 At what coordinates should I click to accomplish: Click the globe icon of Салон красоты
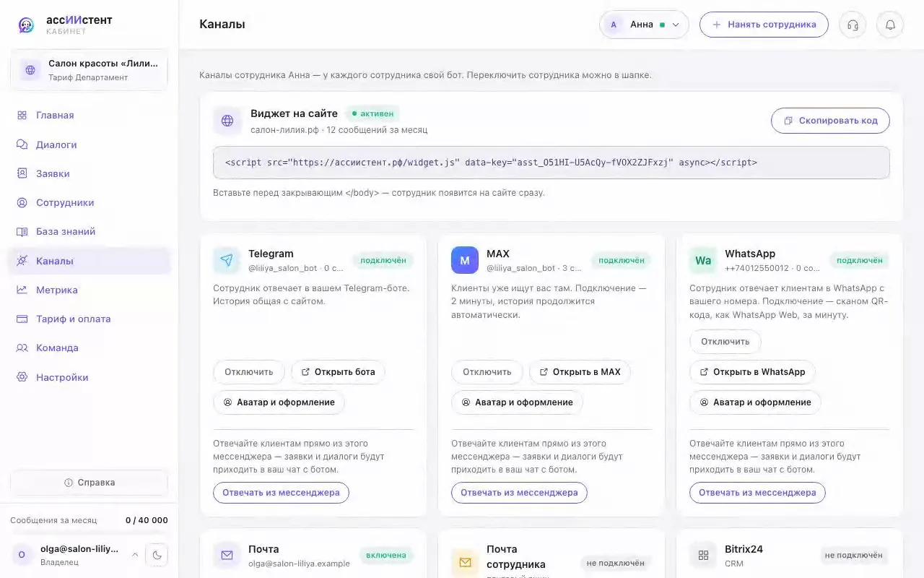(x=30, y=70)
